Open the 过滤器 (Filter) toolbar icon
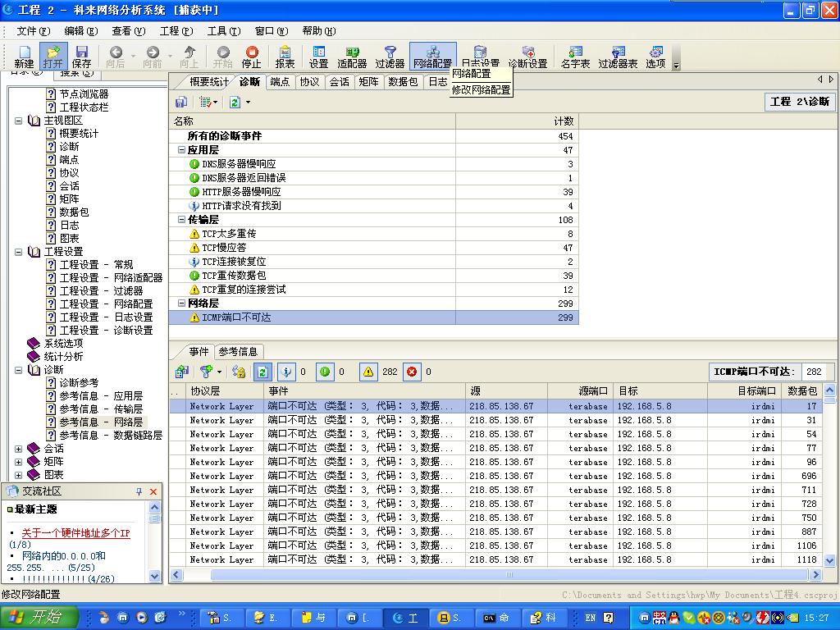Image resolution: width=840 pixels, height=630 pixels. 390,56
